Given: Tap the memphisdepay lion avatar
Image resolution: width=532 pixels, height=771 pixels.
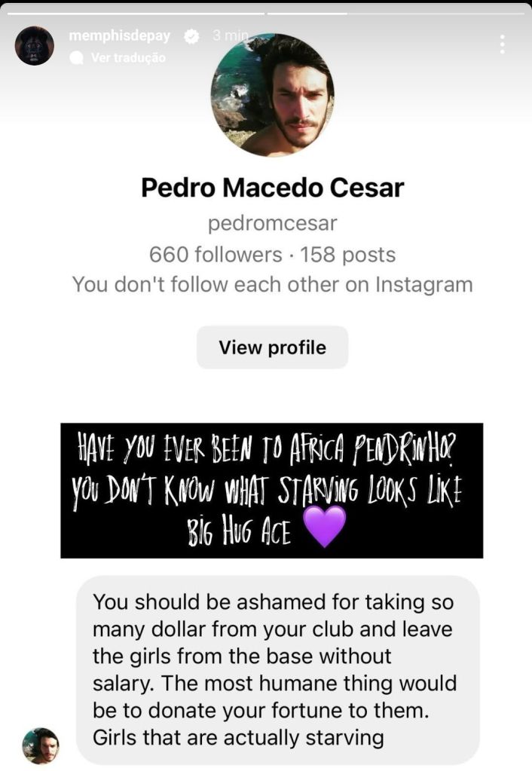Looking at the screenshot, I should (x=35, y=45).
